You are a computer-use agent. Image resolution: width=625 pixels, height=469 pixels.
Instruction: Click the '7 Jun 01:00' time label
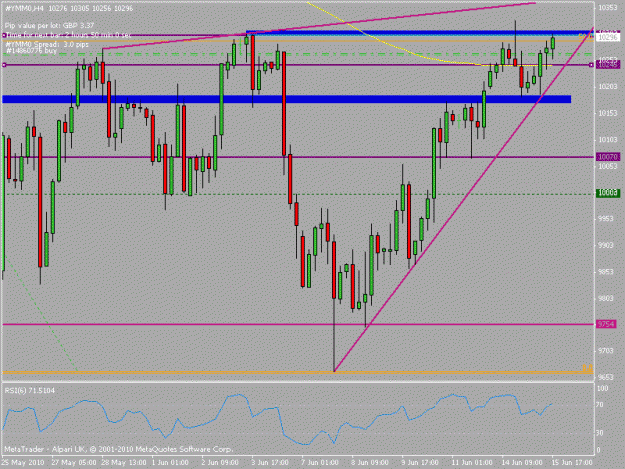(x=320, y=463)
